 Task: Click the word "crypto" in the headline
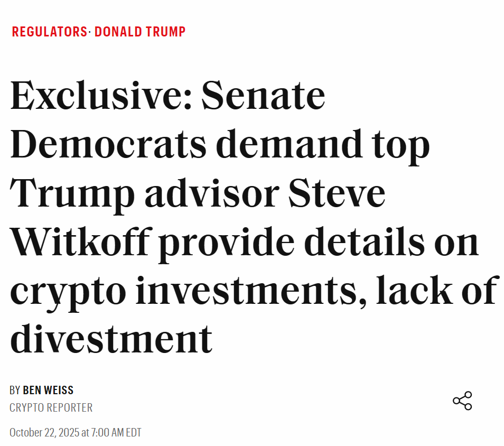67,291
